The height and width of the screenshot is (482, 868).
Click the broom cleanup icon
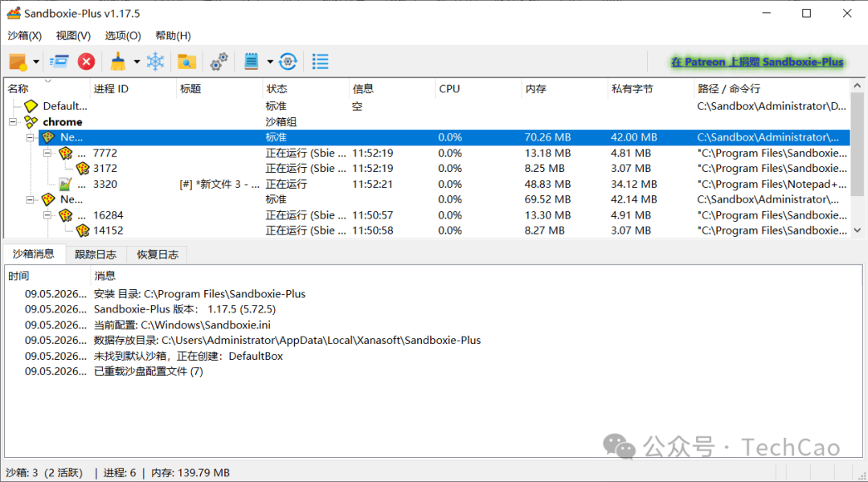click(117, 62)
